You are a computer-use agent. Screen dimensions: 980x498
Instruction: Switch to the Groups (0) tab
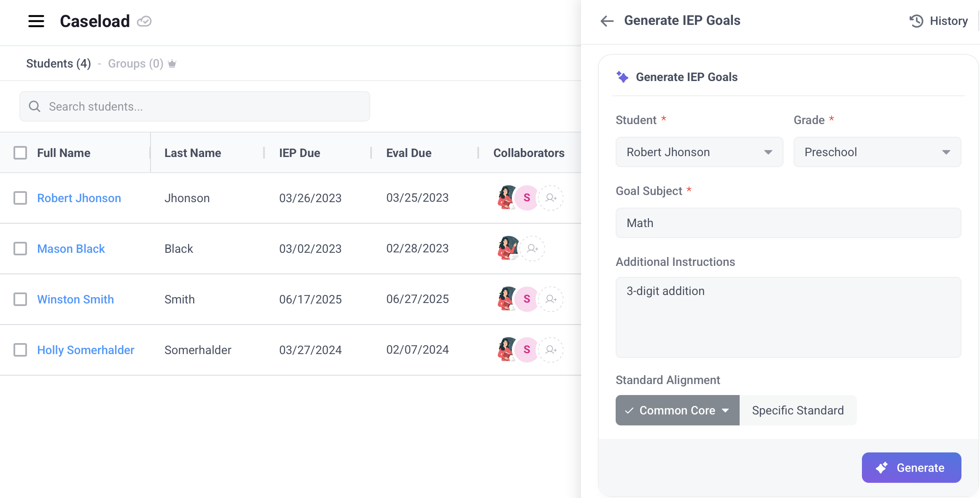[135, 64]
